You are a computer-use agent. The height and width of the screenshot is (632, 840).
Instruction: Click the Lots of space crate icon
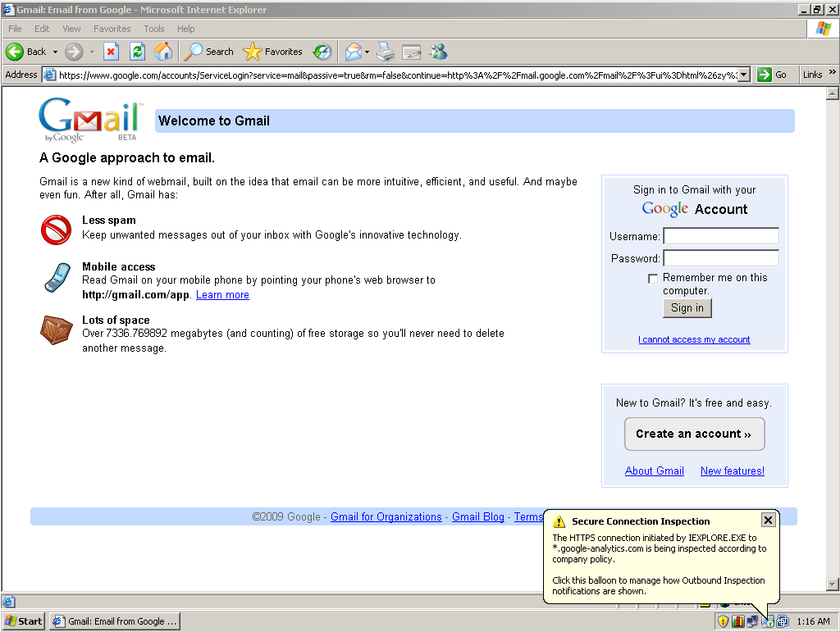[x=57, y=330]
